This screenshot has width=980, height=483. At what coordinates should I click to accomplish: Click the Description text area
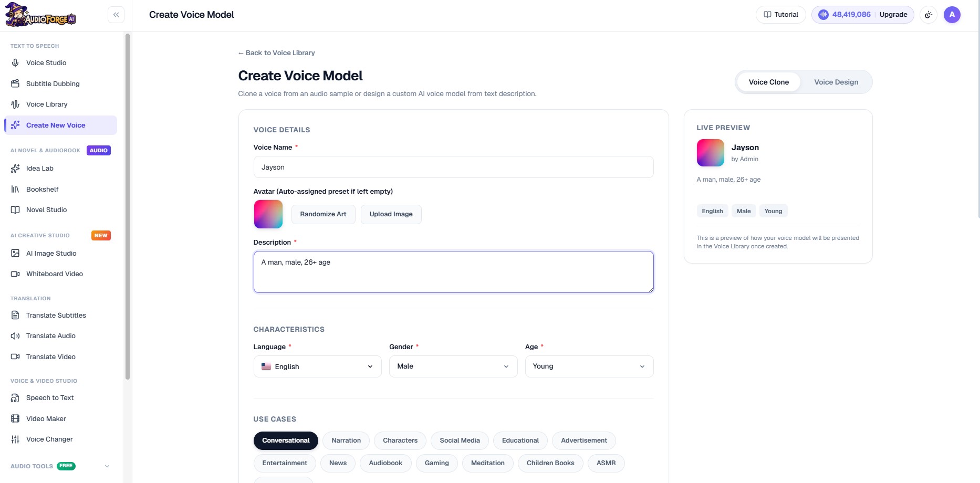point(453,272)
